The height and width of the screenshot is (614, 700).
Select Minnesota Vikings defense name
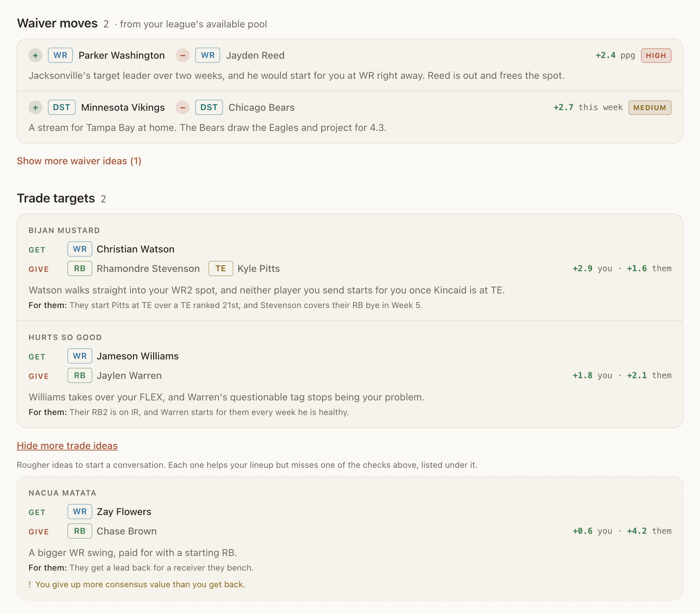pyautogui.click(x=123, y=108)
